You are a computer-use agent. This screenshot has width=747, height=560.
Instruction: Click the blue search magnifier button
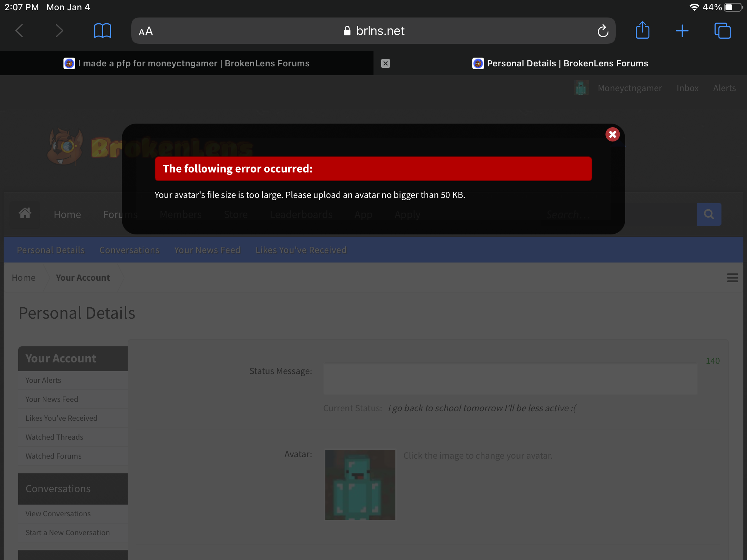tap(709, 214)
